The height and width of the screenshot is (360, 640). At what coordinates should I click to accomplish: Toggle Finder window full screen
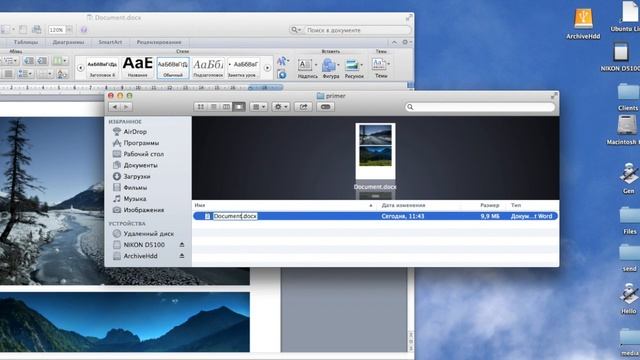point(554,96)
